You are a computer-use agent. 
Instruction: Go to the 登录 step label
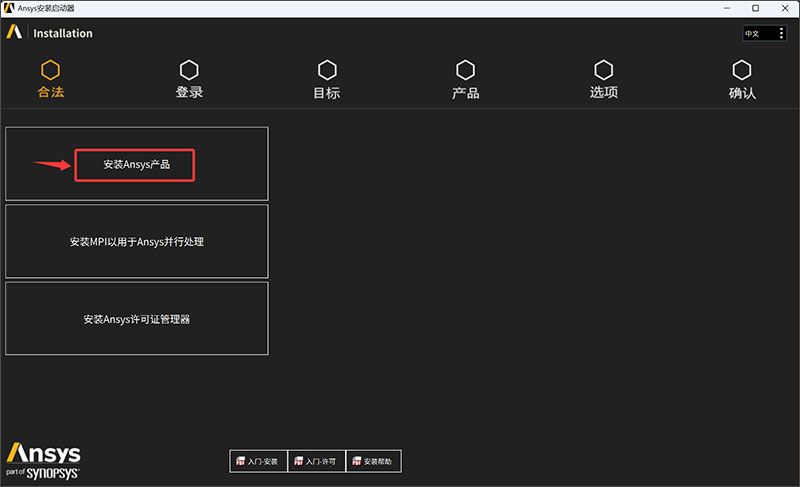point(189,92)
